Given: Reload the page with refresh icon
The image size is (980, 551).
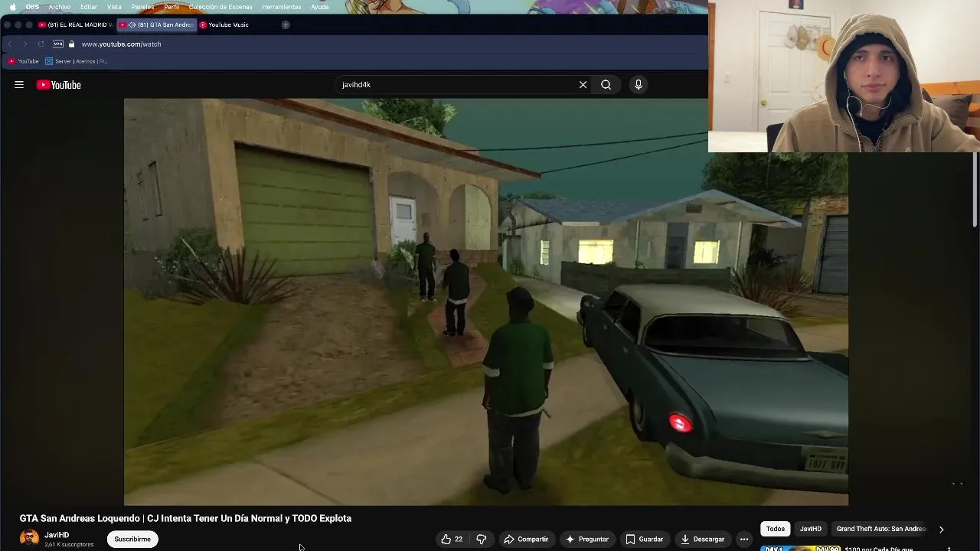Looking at the screenshot, I should (x=41, y=44).
